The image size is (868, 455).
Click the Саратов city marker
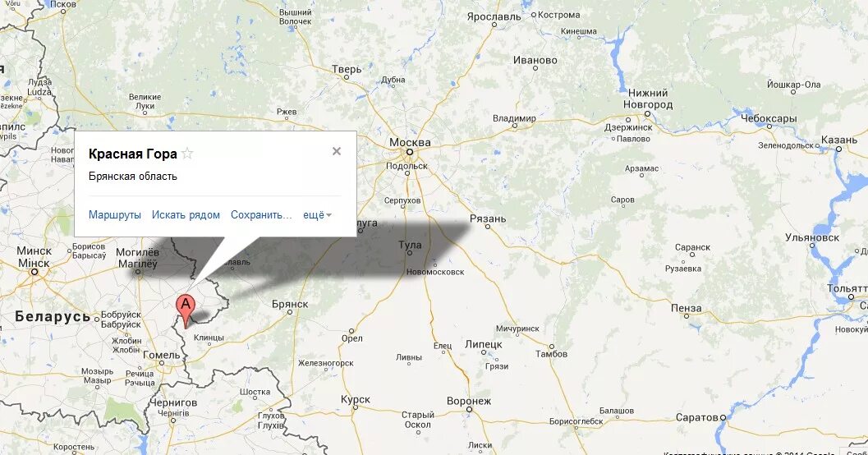click(x=723, y=417)
